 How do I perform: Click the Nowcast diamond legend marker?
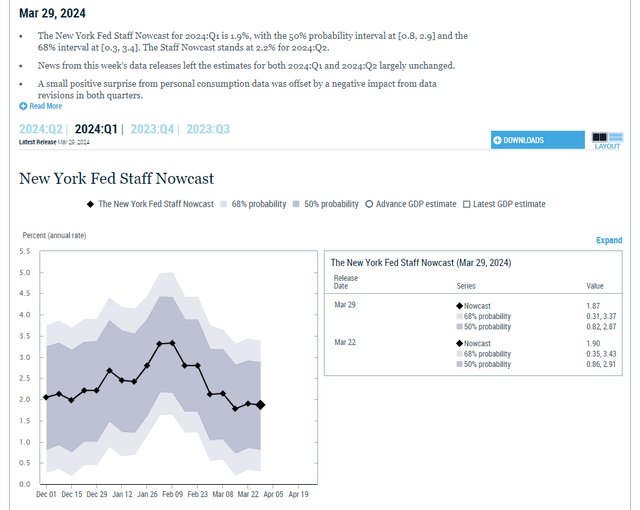pyautogui.click(x=90, y=204)
